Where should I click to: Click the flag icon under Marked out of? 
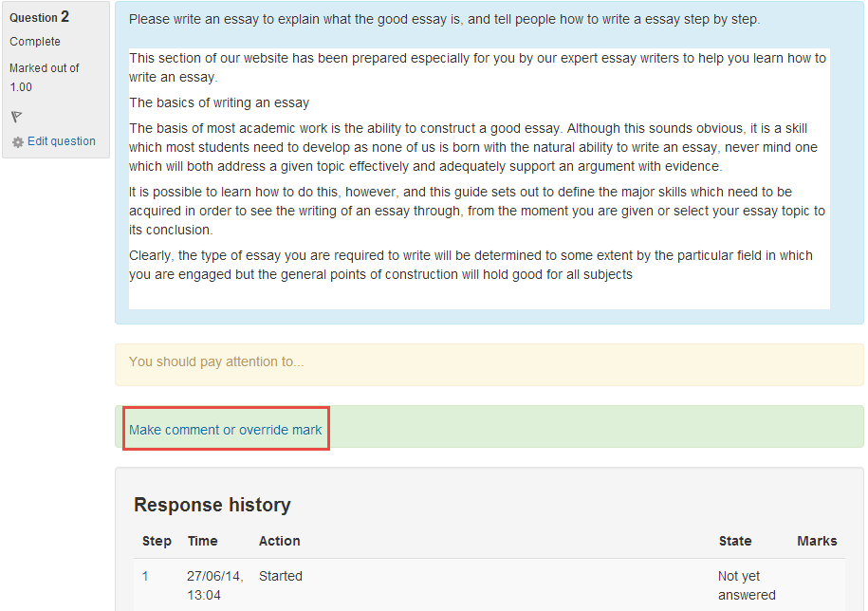click(x=16, y=117)
